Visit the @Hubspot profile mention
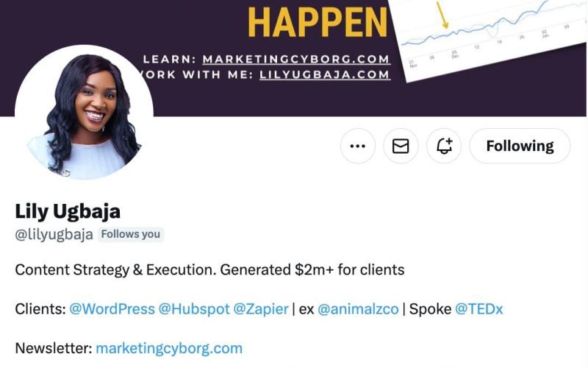 tap(194, 309)
